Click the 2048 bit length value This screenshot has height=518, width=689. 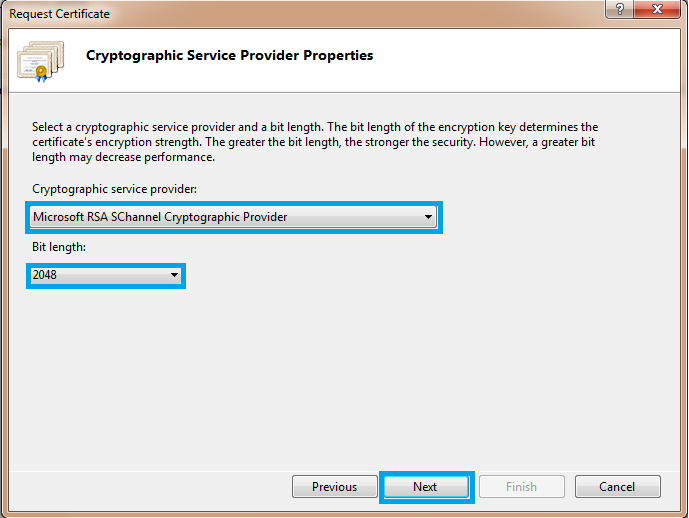46,275
